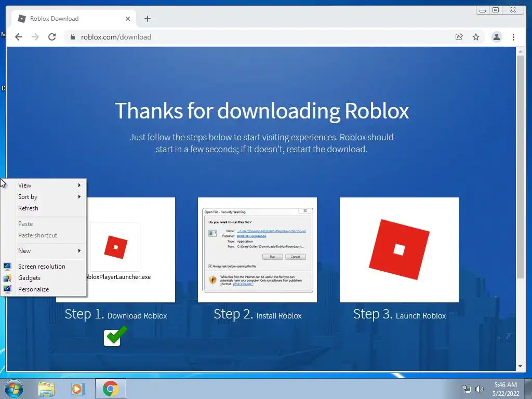Minimize the Chrome window
The image size is (532, 399).
click(483, 10)
